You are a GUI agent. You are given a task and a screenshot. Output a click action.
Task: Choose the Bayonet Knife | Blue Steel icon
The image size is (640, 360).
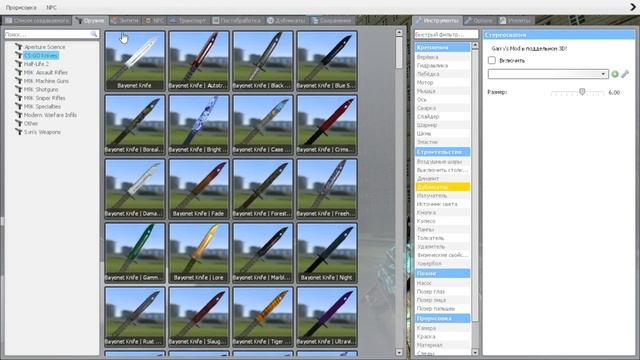coord(327,61)
